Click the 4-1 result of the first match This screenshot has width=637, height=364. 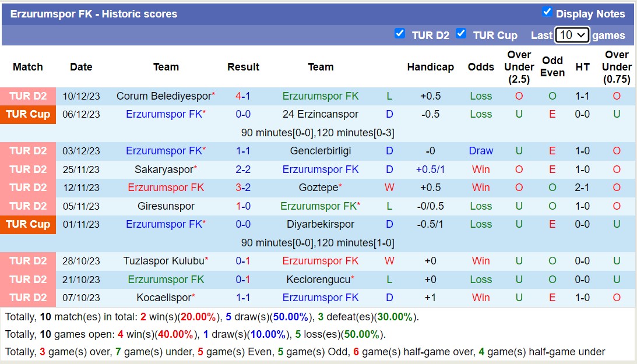pos(243,96)
